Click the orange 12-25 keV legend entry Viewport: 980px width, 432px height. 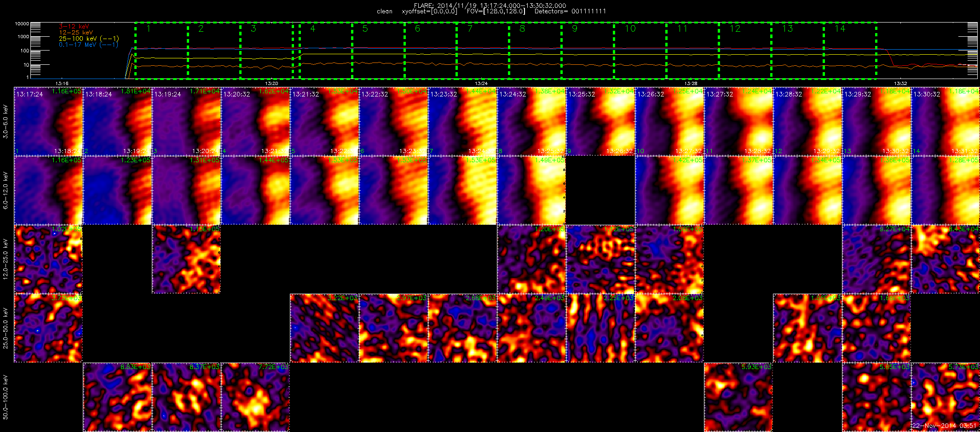[76, 33]
